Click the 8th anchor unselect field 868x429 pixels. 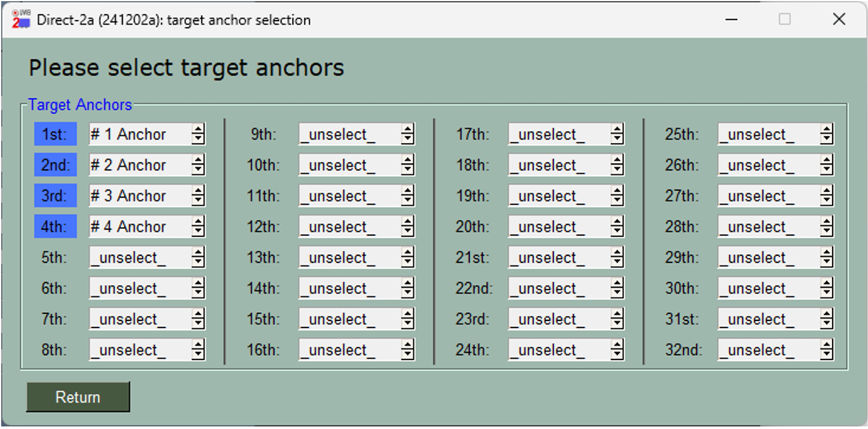[x=140, y=350]
